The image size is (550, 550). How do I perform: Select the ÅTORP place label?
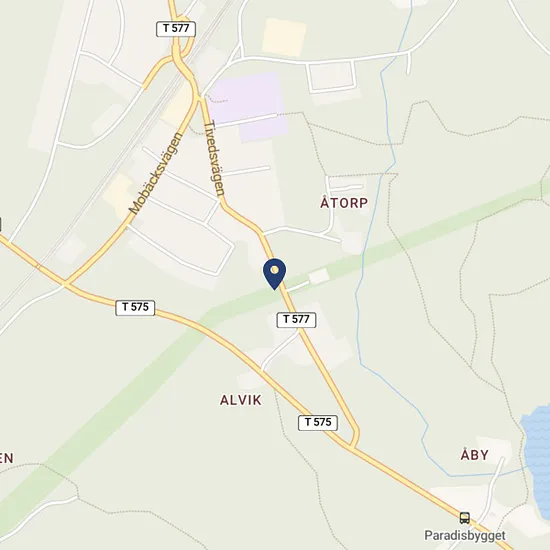click(x=344, y=202)
